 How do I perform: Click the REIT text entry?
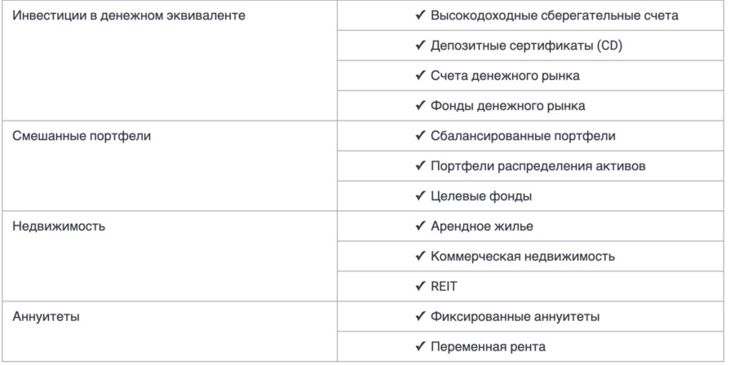pyautogui.click(x=444, y=287)
